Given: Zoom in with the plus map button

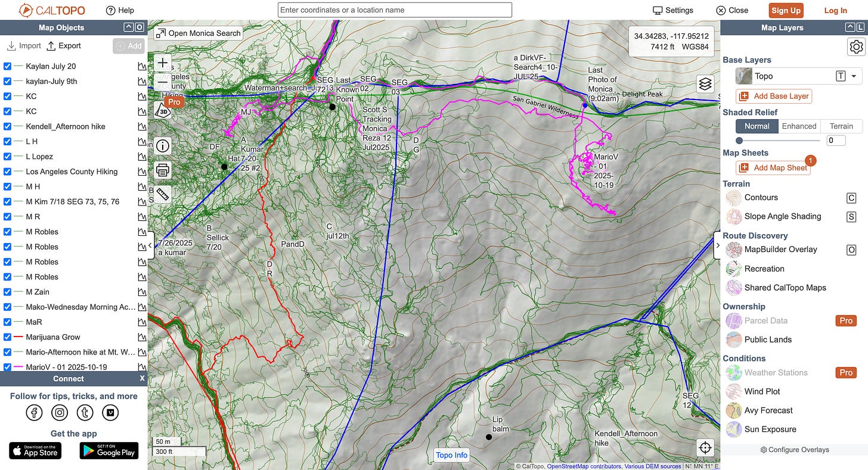Looking at the screenshot, I should click(163, 63).
